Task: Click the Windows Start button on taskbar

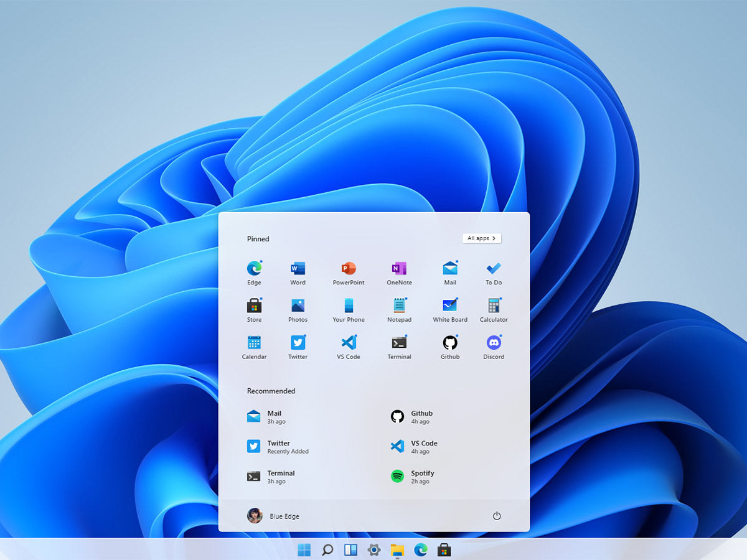Action: coord(304,549)
